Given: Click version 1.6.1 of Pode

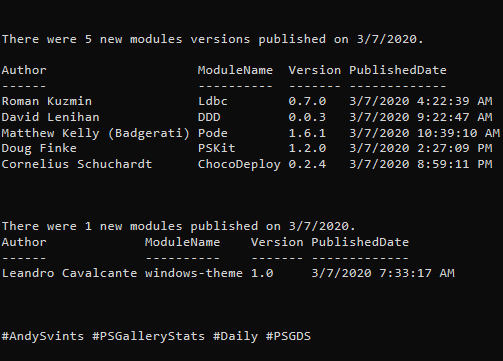Looking at the screenshot, I should coord(307,133).
